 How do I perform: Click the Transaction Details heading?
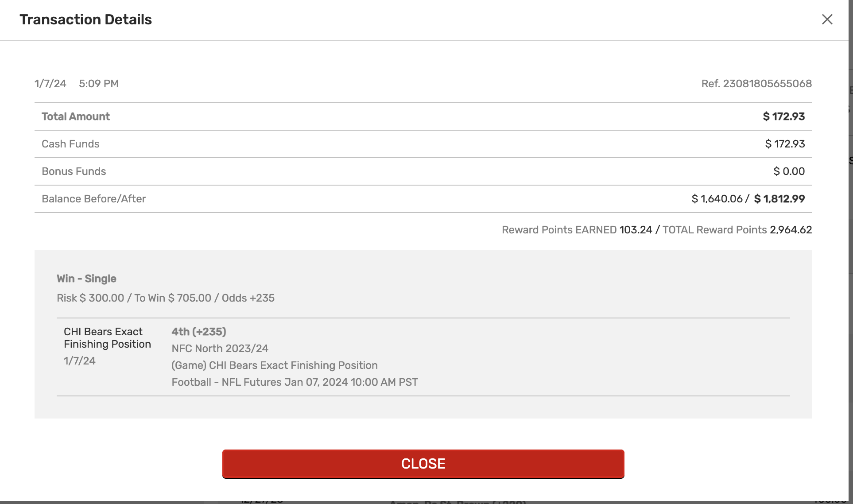tap(85, 19)
